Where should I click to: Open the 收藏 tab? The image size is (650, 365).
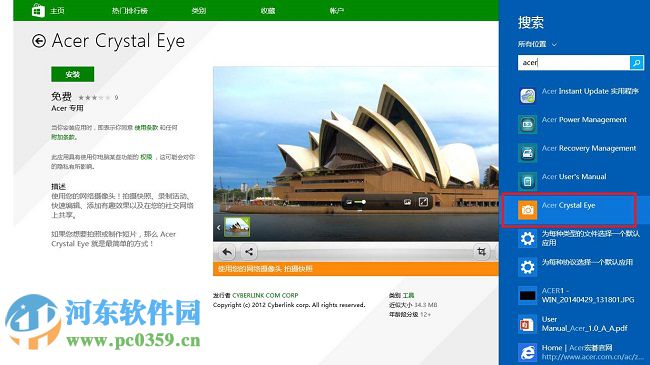click(x=268, y=11)
